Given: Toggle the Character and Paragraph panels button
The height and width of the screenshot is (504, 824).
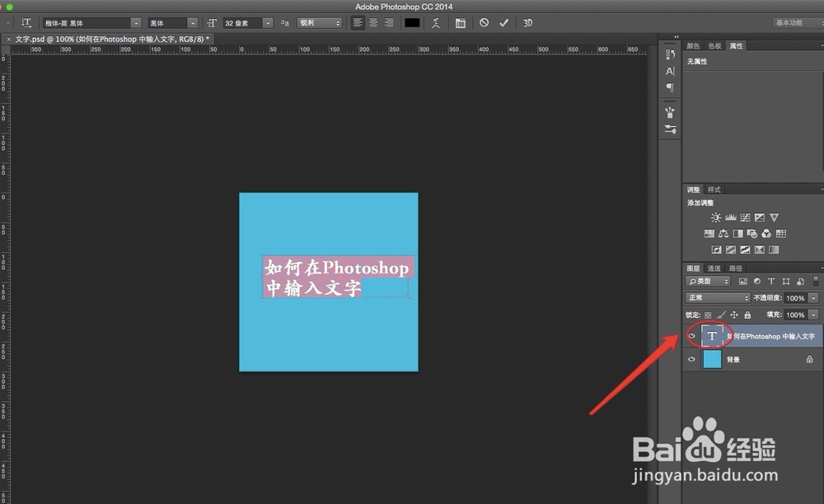Looking at the screenshot, I should tap(461, 23).
